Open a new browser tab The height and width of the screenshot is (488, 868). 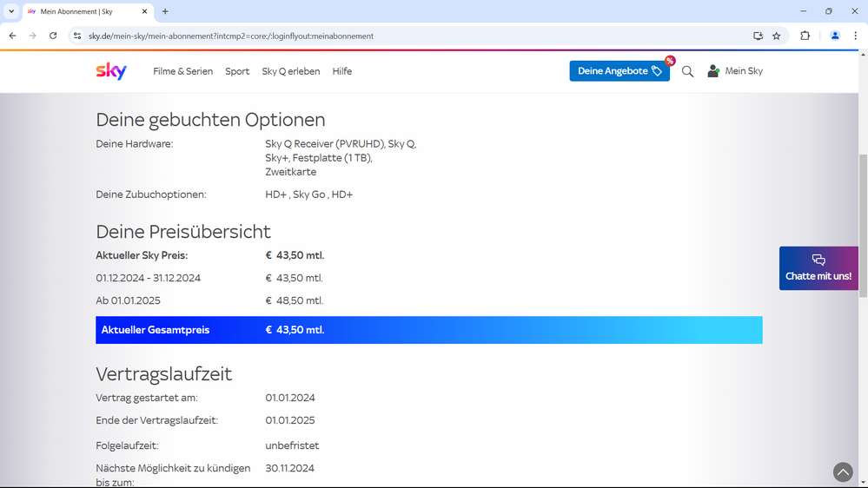click(x=165, y=11)
